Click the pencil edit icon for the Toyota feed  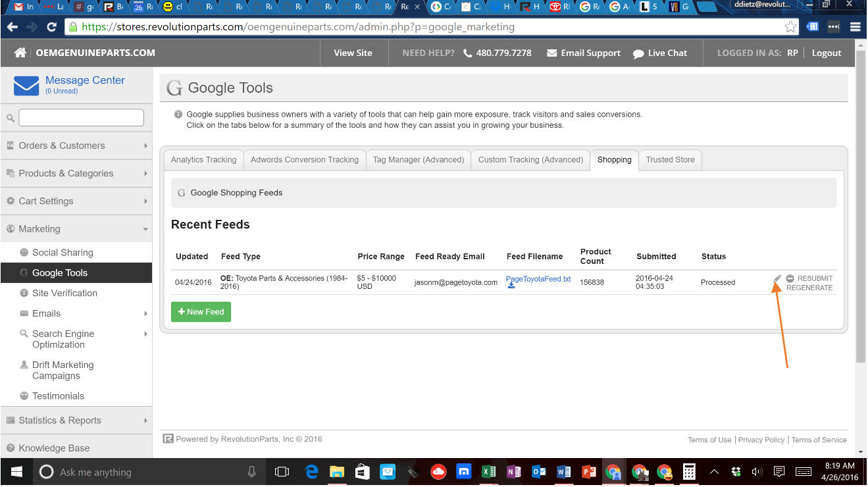[777, 279]
